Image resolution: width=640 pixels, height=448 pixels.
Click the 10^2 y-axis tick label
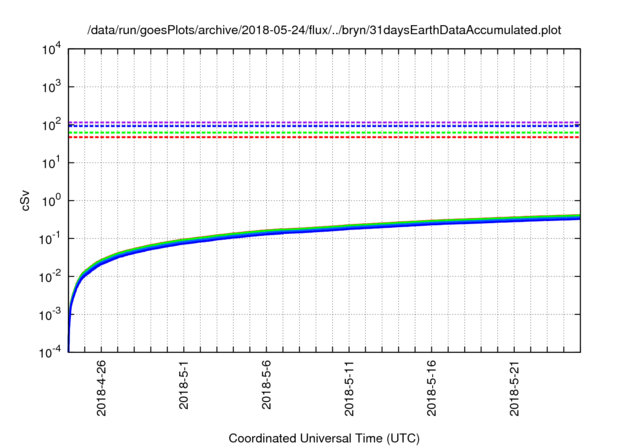pos(50,125)
